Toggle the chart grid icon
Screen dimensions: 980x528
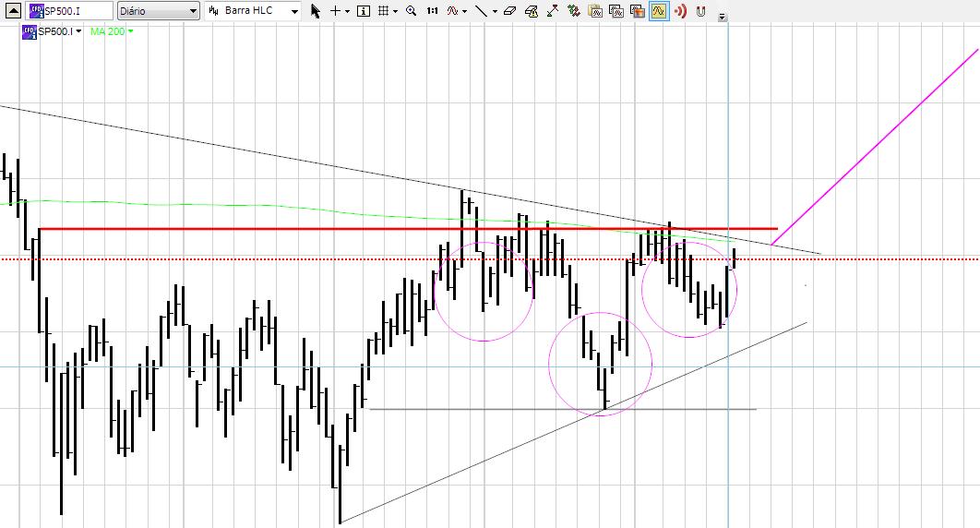384,11
